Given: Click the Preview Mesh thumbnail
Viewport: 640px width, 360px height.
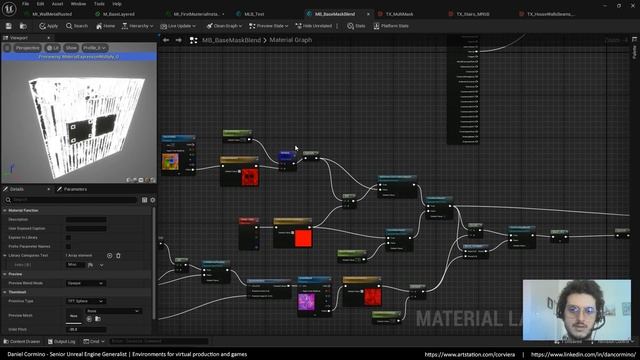Looking at the screenshot, I should [x=73, y=316].
